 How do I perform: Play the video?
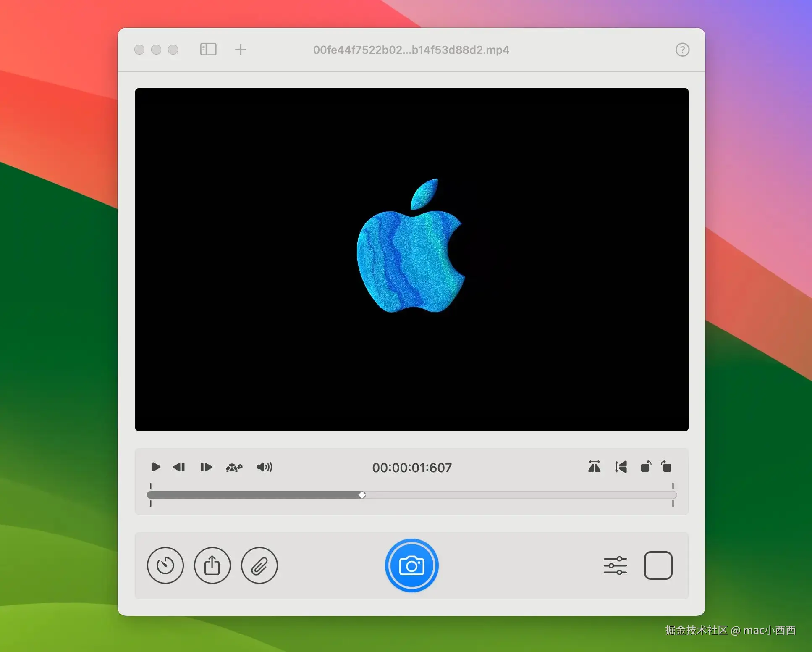[x=156, y=467]
